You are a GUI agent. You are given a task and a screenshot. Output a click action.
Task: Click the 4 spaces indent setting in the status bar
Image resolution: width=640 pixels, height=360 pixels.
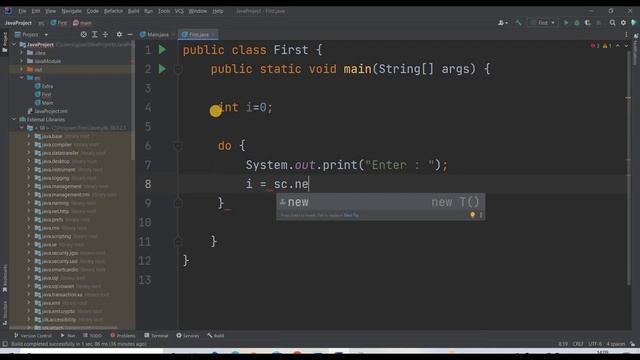[x=616, y=344]
